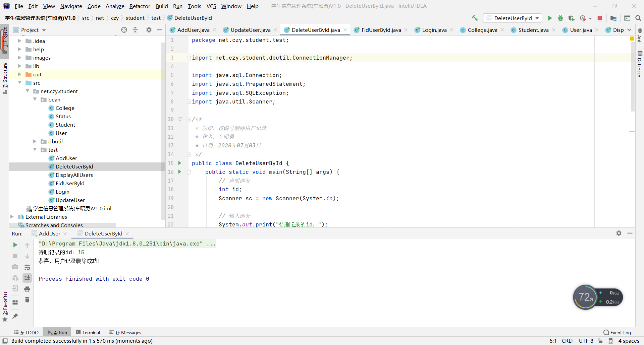This screenshot has height=345, width=644.
Task: Open the TODO tool window
Action: 26,333
